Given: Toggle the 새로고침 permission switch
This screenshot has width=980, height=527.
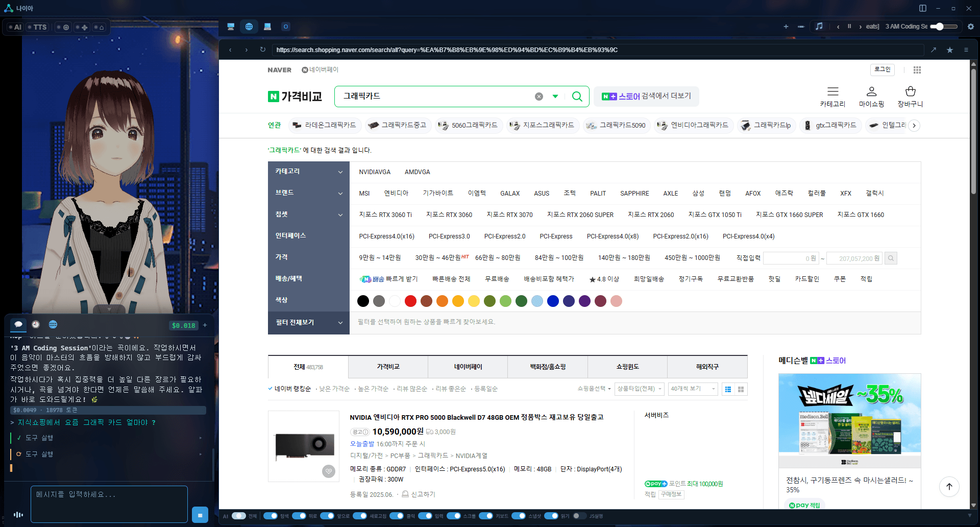Looking at the screenshot, I should click(x=360, y=516).
